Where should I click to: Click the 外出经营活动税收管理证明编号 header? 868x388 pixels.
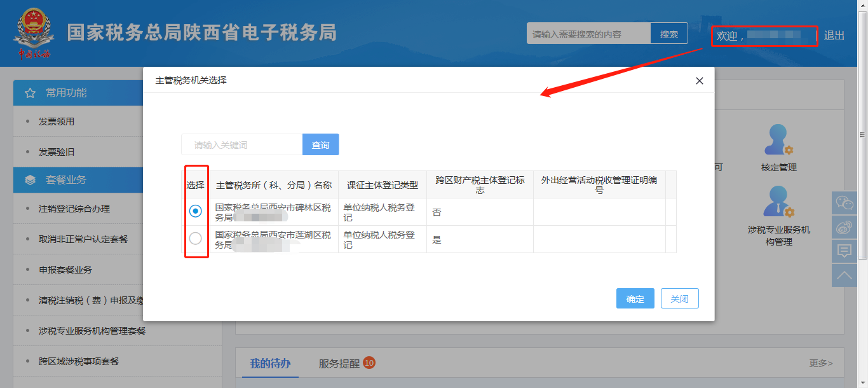[x=599, y=185]
